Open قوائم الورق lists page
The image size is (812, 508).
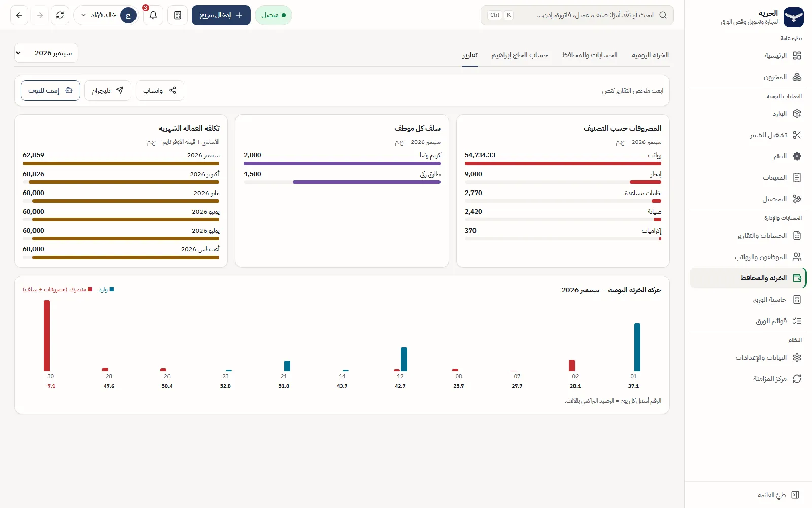[x=748, y=321]
